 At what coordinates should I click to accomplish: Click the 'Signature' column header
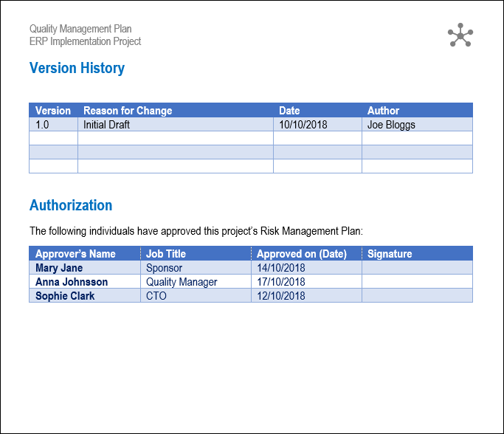pos(390,254)
